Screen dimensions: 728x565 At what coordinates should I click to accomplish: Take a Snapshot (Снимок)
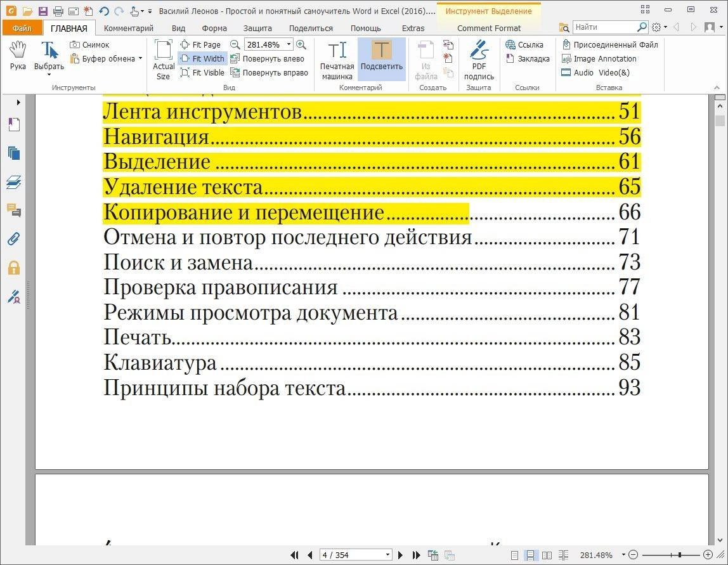click(89, 44)
